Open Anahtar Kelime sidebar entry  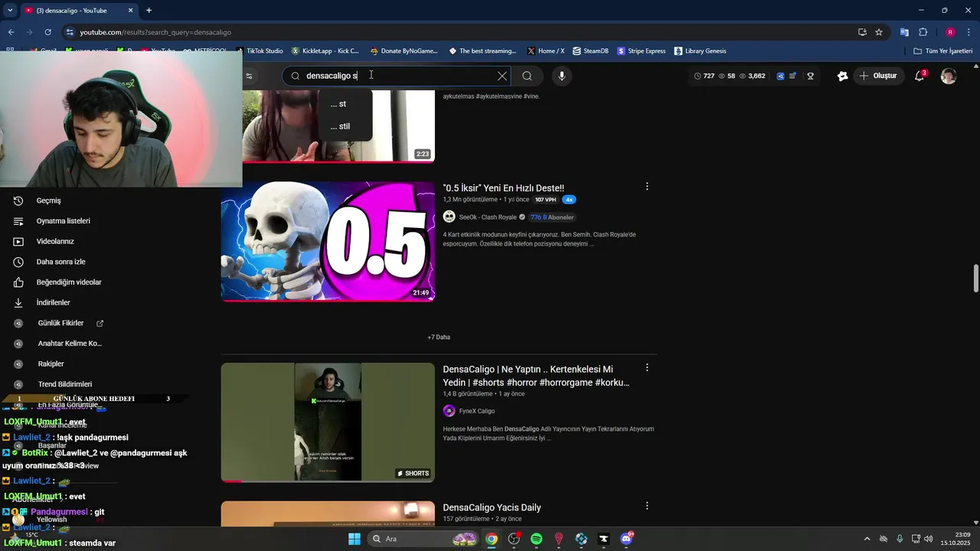[70, 344]
